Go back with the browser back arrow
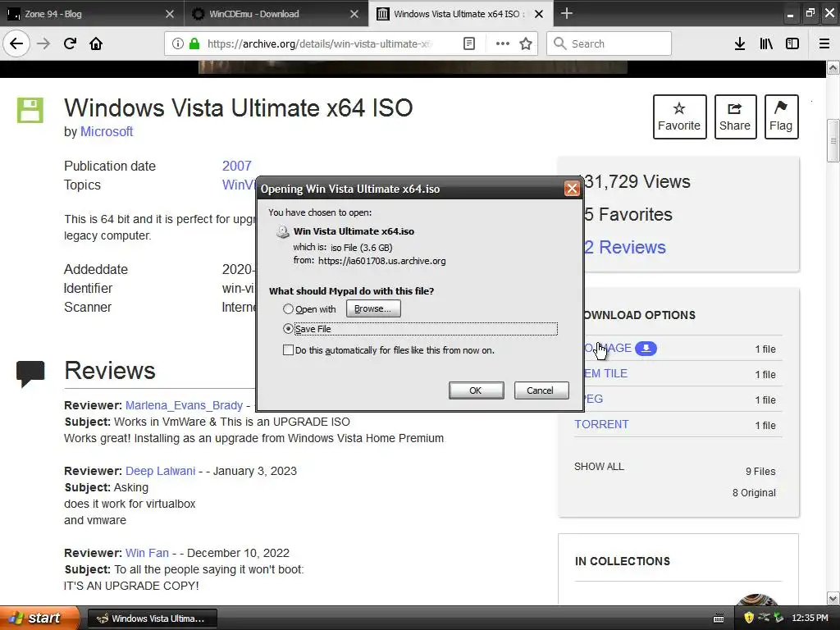The height and width of the screenshot is (630, 840). pos(16,43)
